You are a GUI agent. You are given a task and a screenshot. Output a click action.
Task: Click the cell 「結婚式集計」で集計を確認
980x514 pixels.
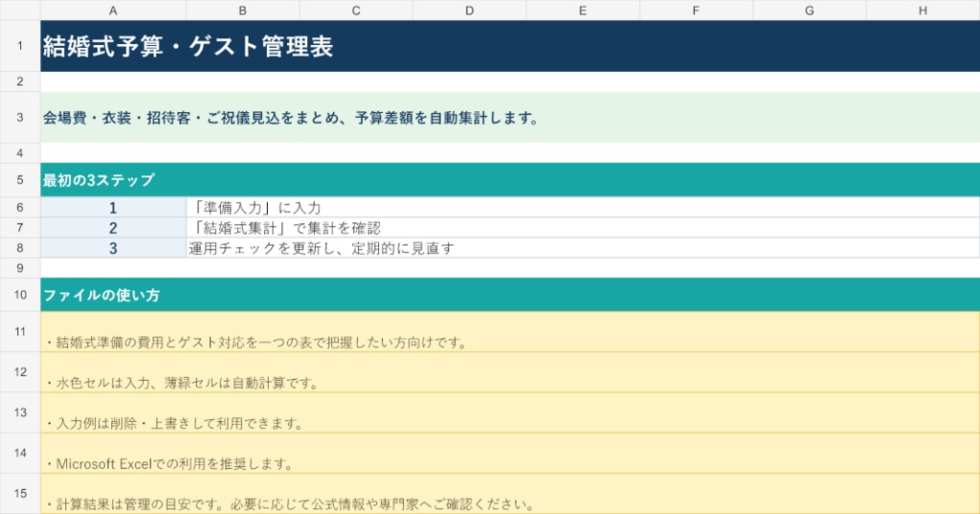click(583, 228)
